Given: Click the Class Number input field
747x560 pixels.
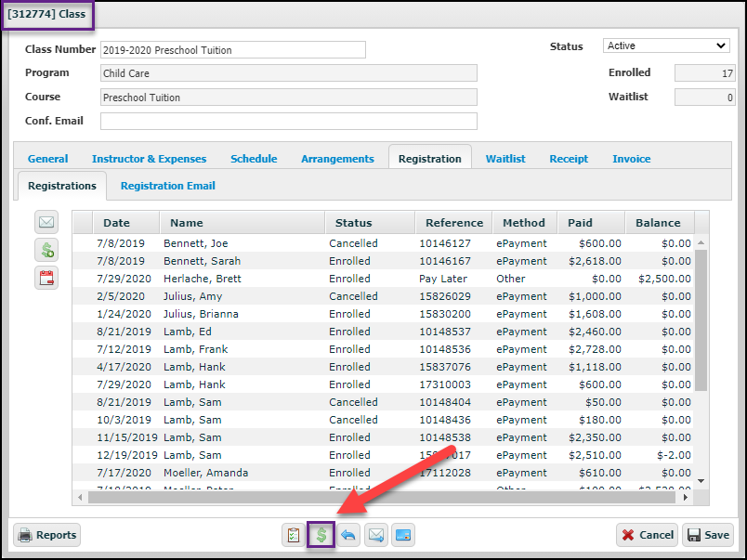Looking at the screenshot, I should coord(233,50).
